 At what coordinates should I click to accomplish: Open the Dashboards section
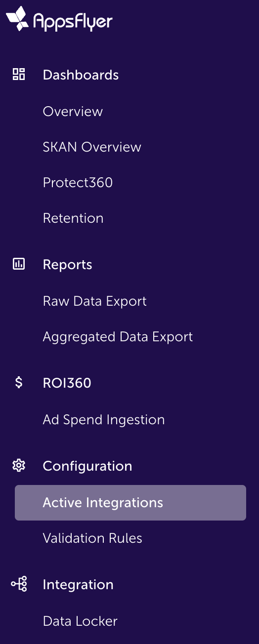[x=81, y=75]
